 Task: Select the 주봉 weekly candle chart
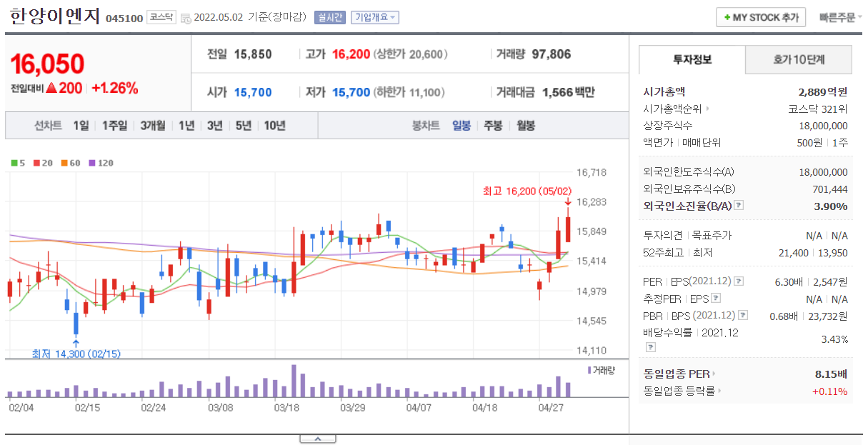[493, 126]
